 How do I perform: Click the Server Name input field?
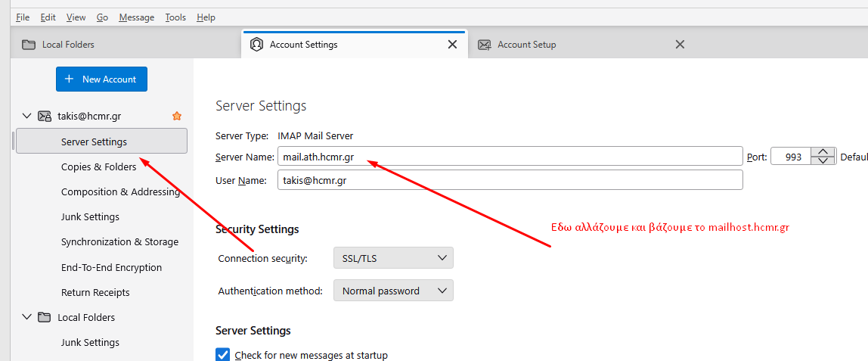510,157
